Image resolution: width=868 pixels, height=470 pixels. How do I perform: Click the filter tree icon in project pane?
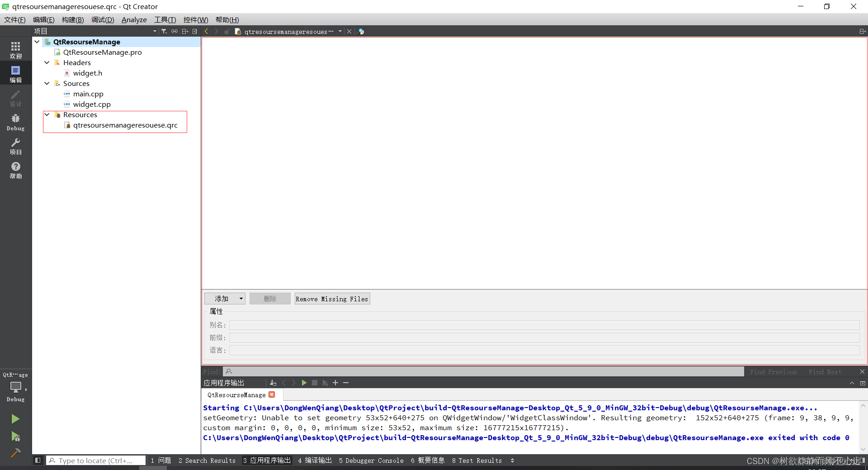[164, 31]
